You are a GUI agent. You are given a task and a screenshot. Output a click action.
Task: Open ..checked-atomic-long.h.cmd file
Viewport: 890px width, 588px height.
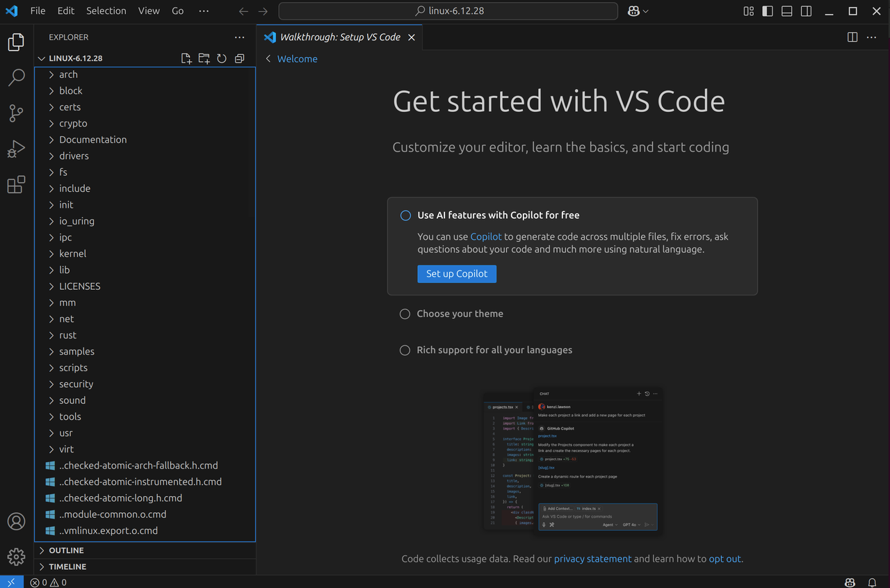pyautogui.click(x=145, y=498)
